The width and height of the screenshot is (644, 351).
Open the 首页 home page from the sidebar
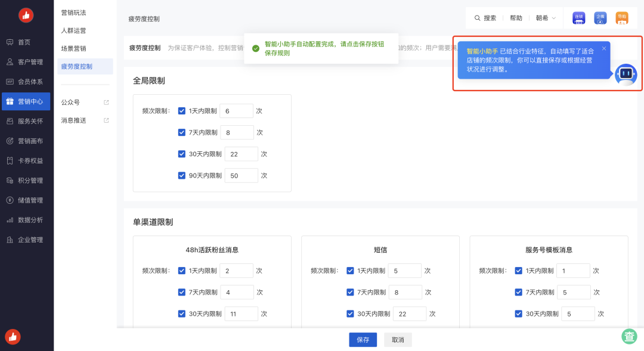[x=26, y=42]
